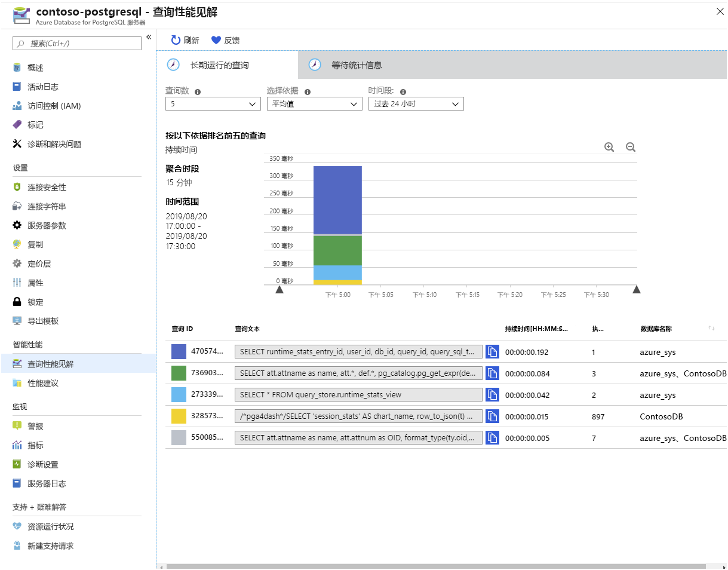Click the blue segment of the 5:00 chart bar
The width and height of the screenshot is (728, 570).
point(337,200)
